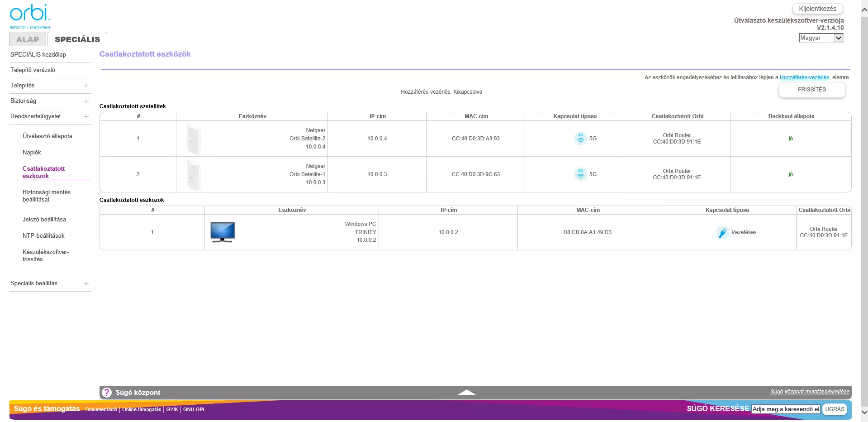
Task: Click the 5G wifi icon for Satellite-2
Action: tap(580, 139)
